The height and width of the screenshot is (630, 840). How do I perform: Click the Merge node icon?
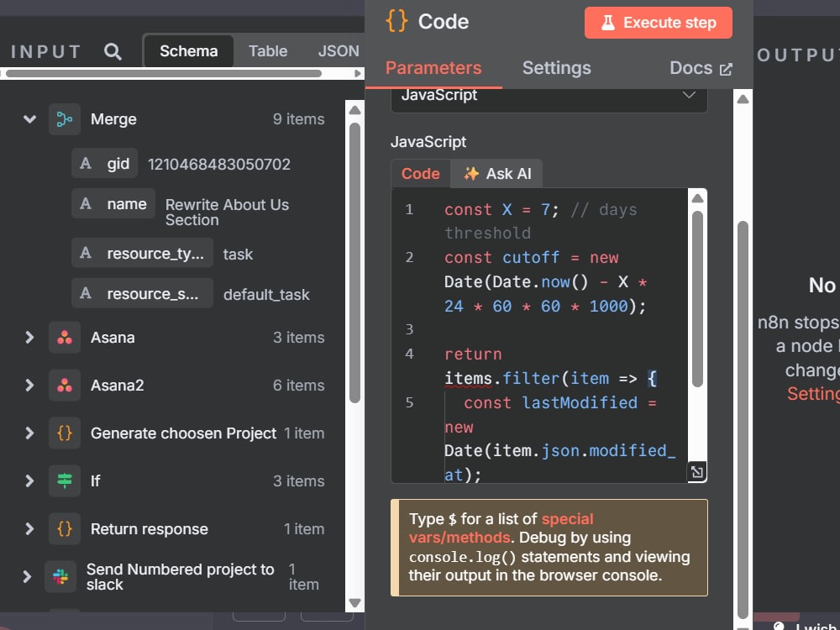coord(65,119)
